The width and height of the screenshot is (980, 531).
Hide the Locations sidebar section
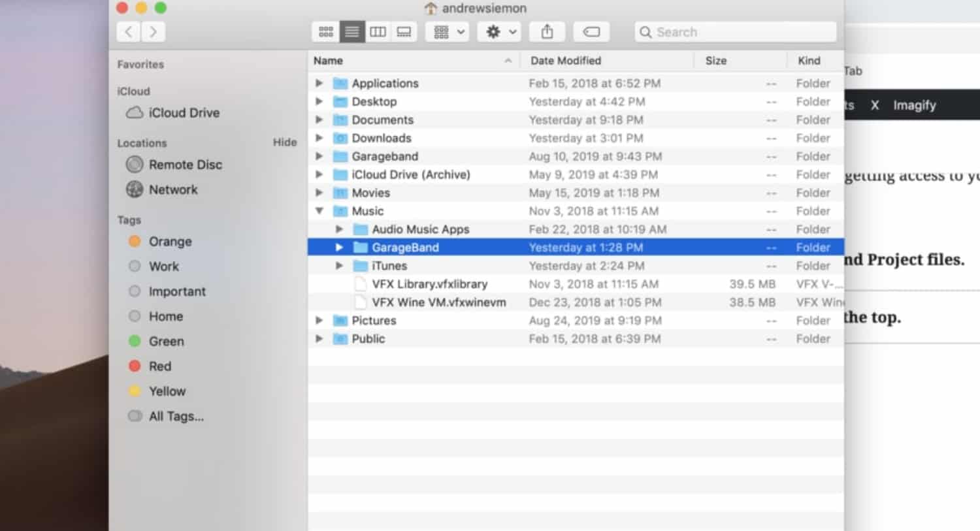pos(284,142)
